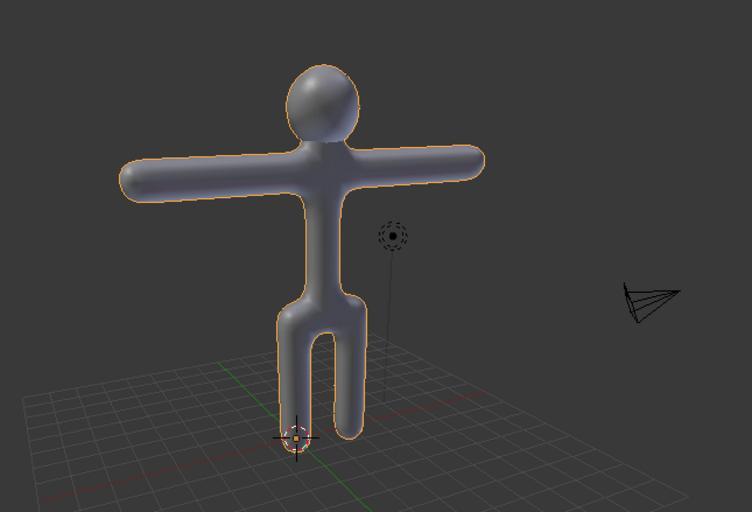Viewport: 752px width, 512px height.
Task: Click the 3D cursor crosshair
Action: pyautogui.click(x=296, y=438)
